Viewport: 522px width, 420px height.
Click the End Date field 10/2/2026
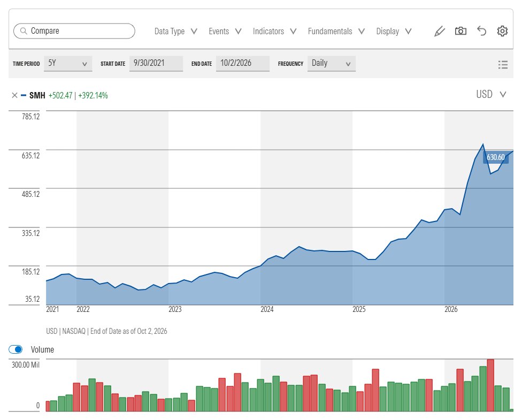click(243, 63)
